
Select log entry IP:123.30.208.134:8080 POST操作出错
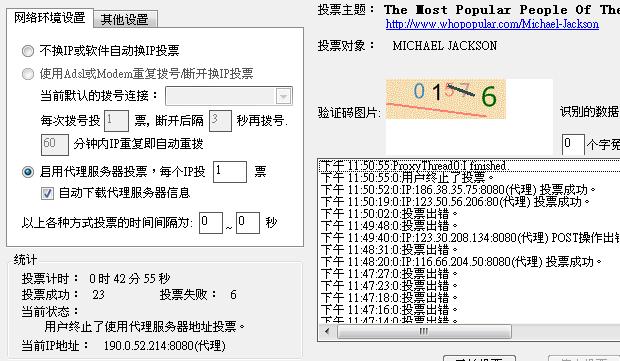click(x=469, y=238)
